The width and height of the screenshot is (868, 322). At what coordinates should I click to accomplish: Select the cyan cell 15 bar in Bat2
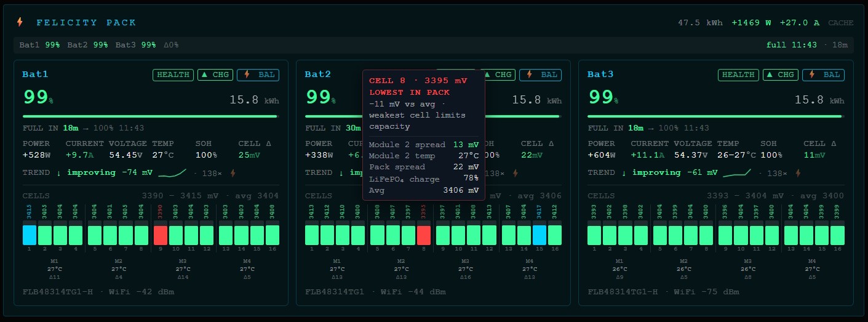540,235
